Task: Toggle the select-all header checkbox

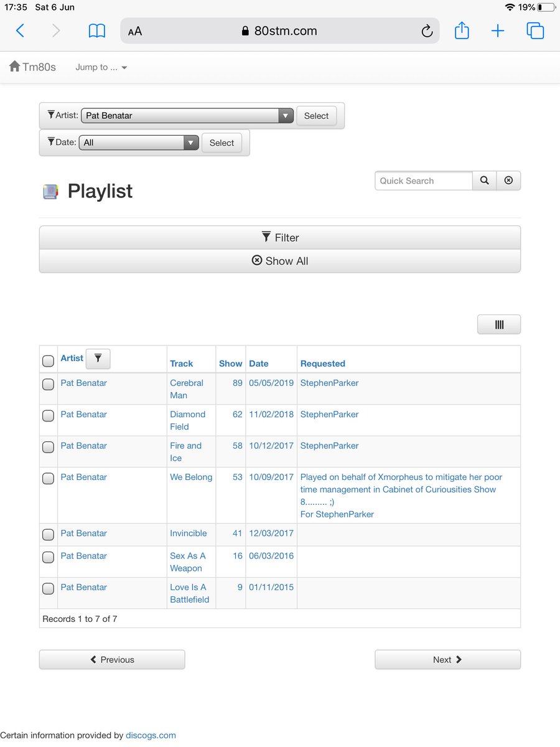Action: 48,361
